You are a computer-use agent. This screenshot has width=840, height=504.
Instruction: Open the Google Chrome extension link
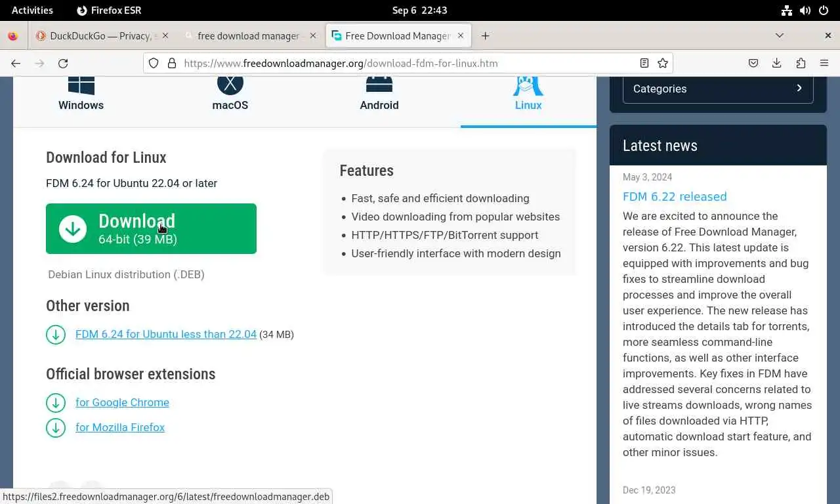point(122,402)
